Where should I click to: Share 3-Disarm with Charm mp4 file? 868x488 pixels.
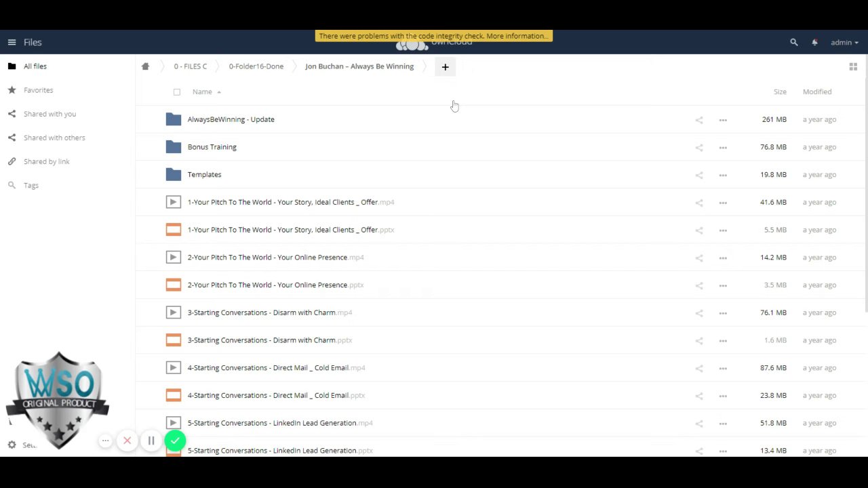coord(699,313)
